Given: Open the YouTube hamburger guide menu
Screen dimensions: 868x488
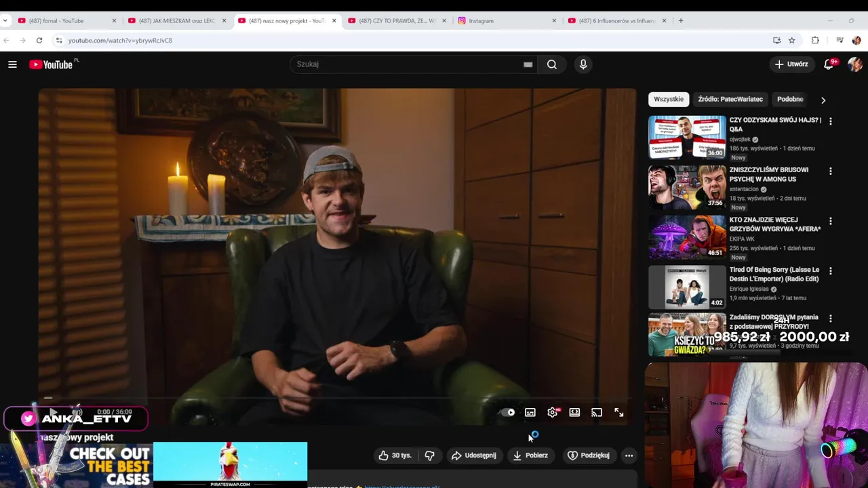Looking at the screenshot, I should 12,64.
